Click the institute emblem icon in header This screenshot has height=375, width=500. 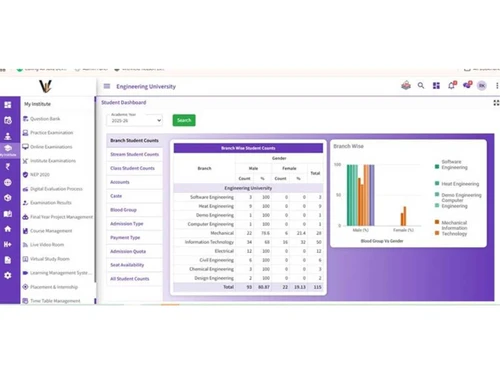pos(406,86)
